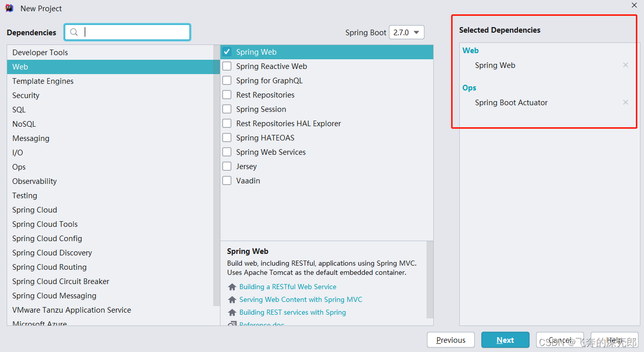644x352 pixels.
Task: Click Spring Boot Actuator in selected list
Action: pos(511,103)
